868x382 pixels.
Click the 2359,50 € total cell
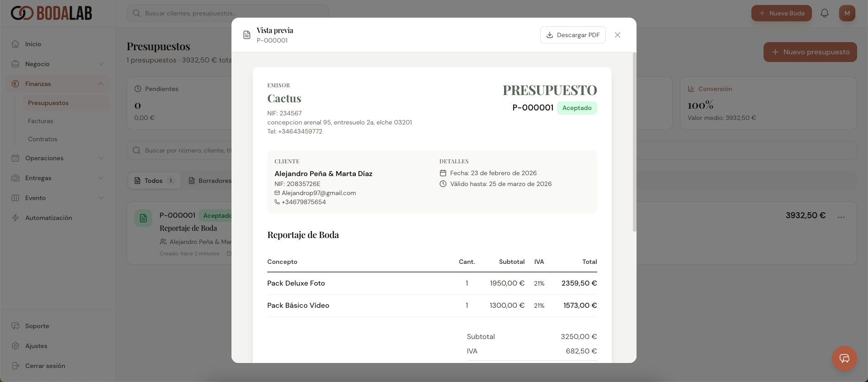point(579,283)
